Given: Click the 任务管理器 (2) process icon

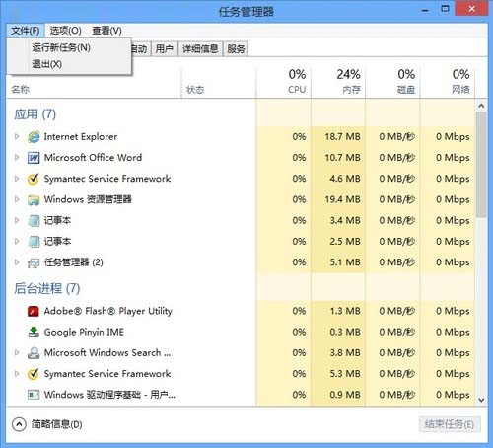Looking at the screenshot, I should pyautogui.click(x=34, y=262).
